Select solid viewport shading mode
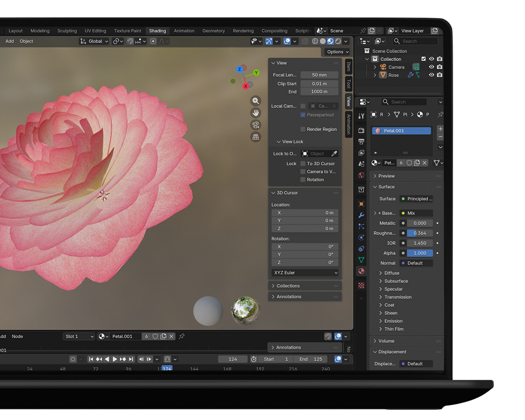The image size is (525, 420). [323, 41]
